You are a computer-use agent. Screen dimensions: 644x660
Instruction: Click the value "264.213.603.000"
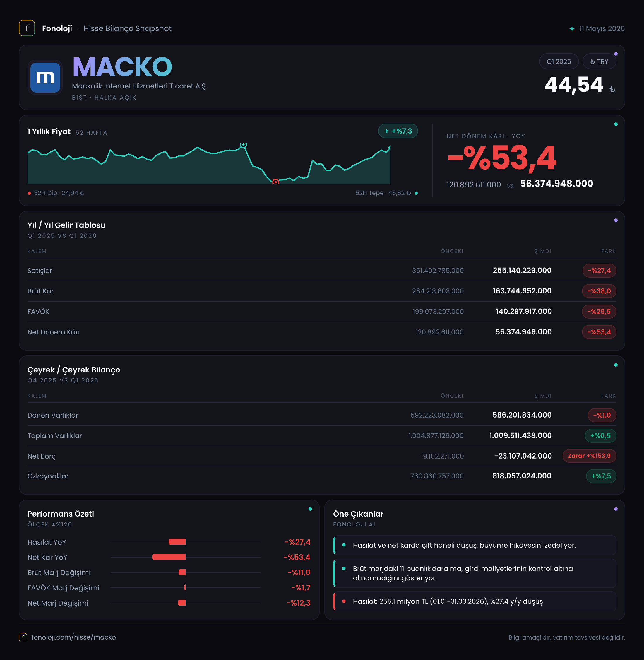point(438,291)
